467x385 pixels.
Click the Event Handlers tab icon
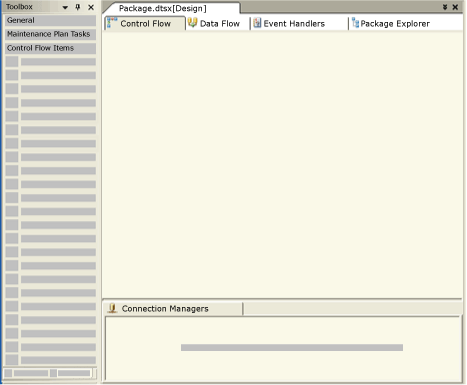coord(257,23)
